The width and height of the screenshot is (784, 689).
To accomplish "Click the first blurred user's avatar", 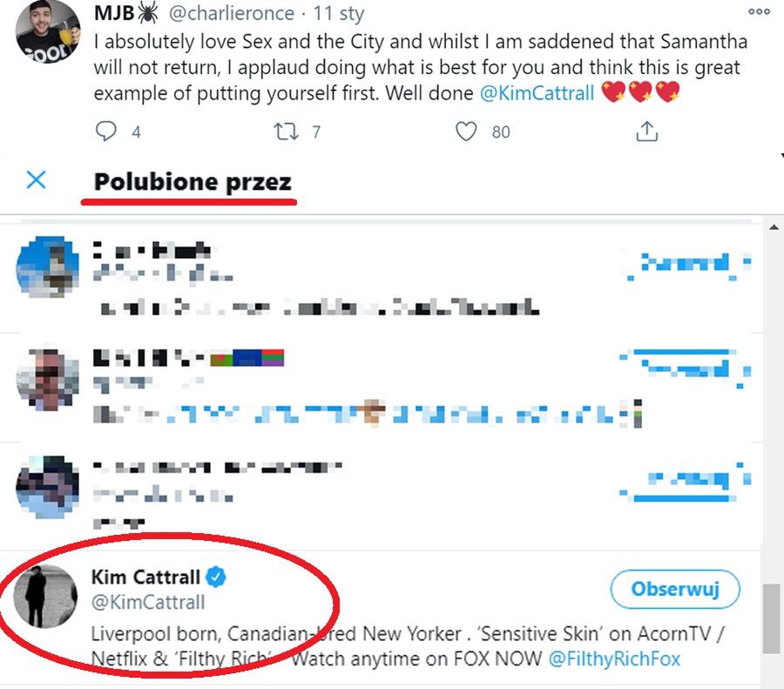I will tap(48, 267).
